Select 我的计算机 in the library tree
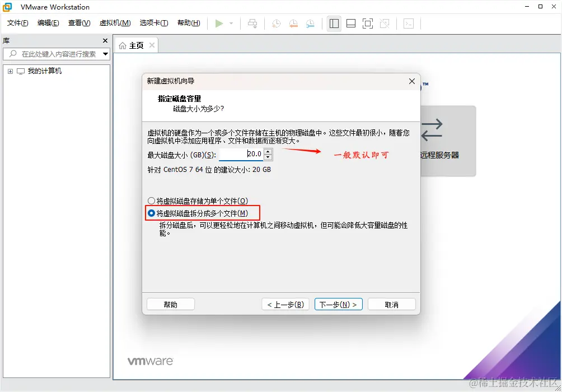Viewport: 562px width, 392px height. (44, 71)
